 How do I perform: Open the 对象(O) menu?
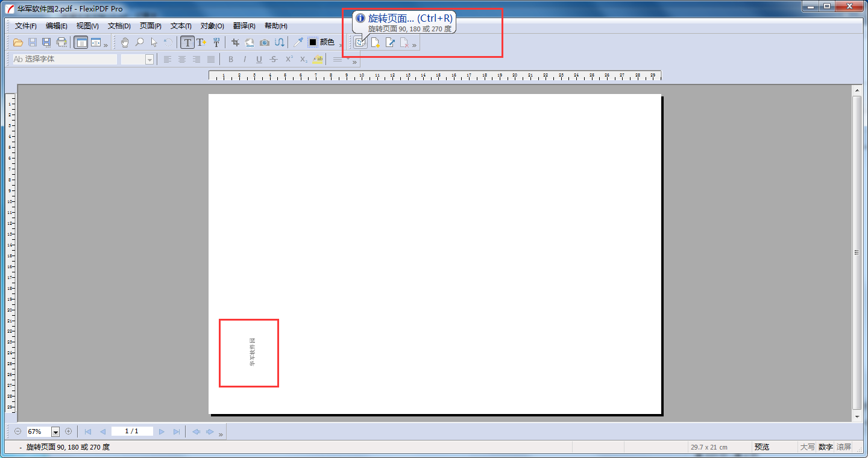[212, 26]
